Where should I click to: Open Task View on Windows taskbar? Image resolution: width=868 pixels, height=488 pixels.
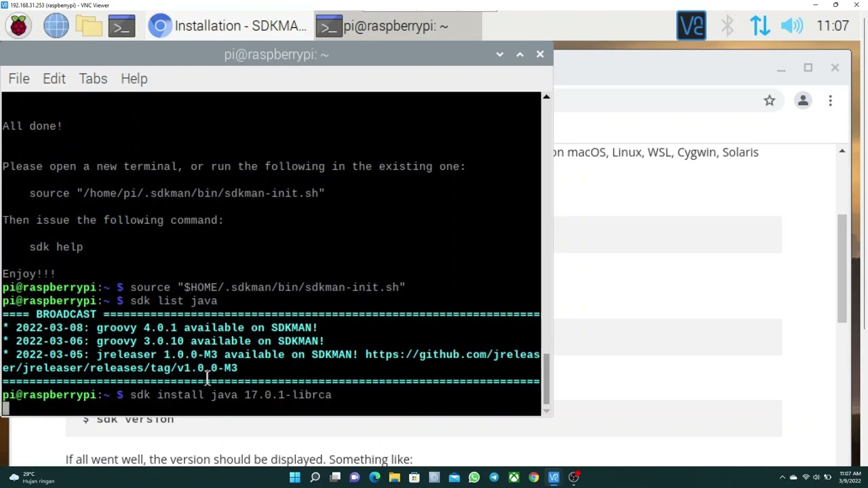[335, 477]
